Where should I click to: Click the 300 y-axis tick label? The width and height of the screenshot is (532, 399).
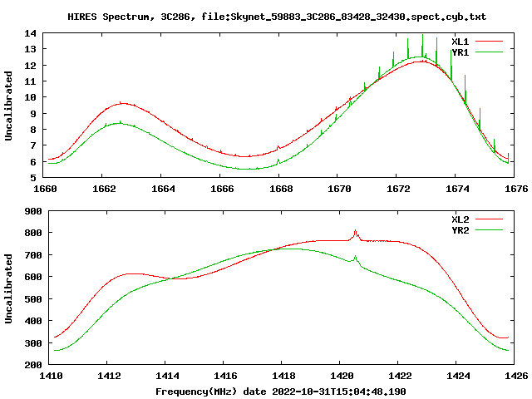(33, 343)
